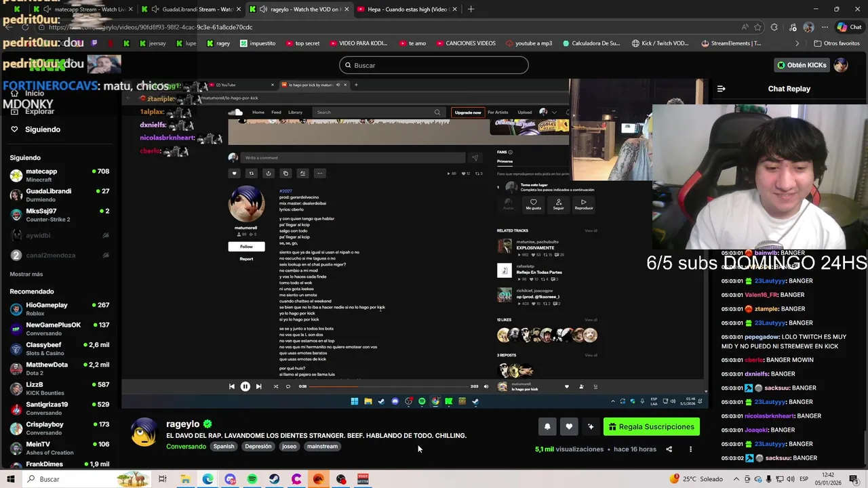The height and width of the screenshot is (488, 868).
Task: Open the three-dot options menu below video
Action: [690, 449]
